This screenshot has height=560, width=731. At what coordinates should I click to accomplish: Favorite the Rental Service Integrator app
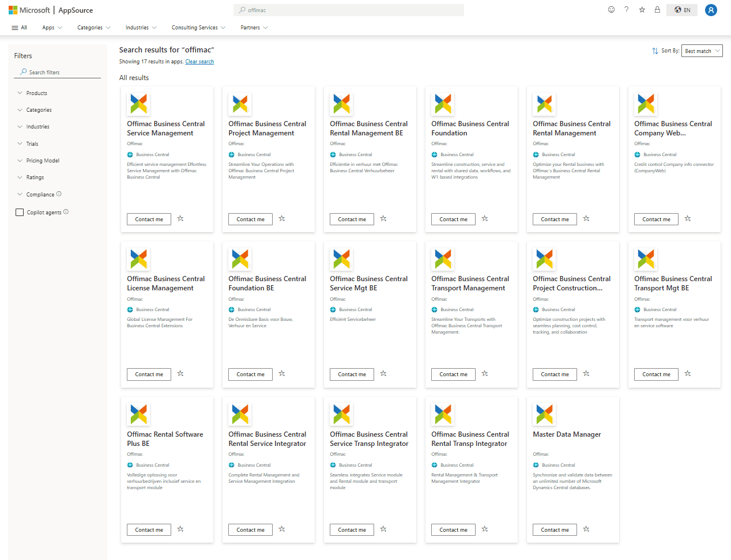(x=282, y=529)
